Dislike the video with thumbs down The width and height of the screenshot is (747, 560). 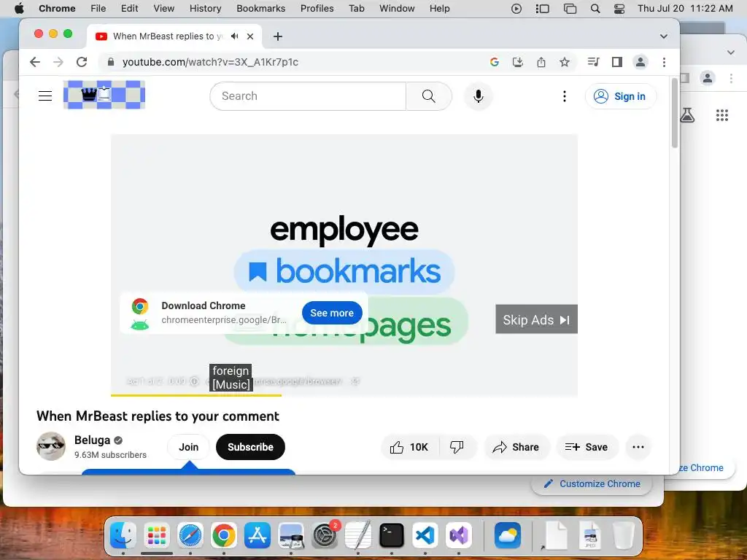click(x=457, y=447)
